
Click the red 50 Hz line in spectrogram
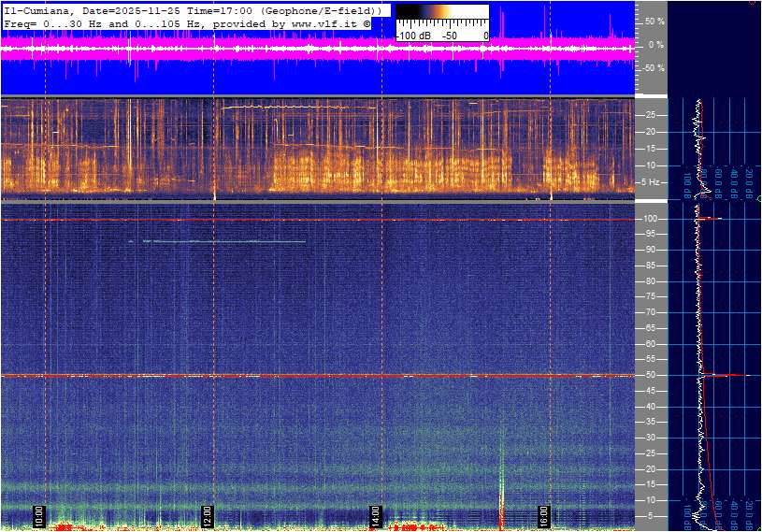[280, 376]
